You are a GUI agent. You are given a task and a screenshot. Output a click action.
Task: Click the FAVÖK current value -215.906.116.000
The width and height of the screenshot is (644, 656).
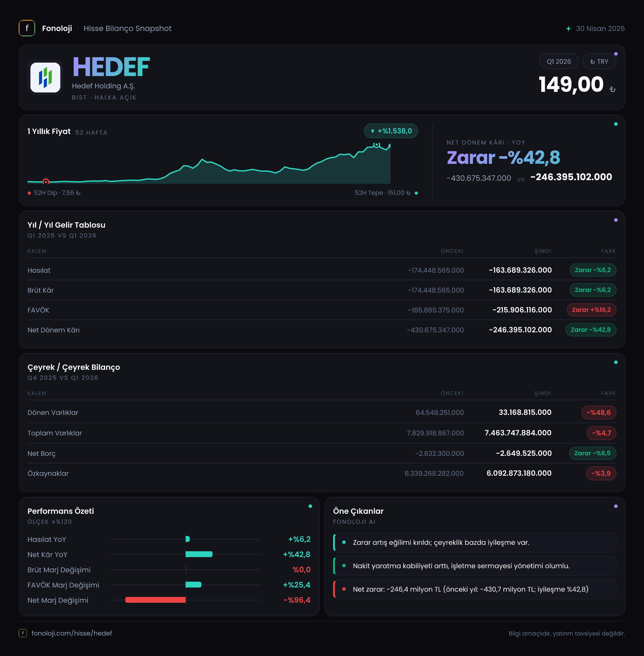coord(522,310)
